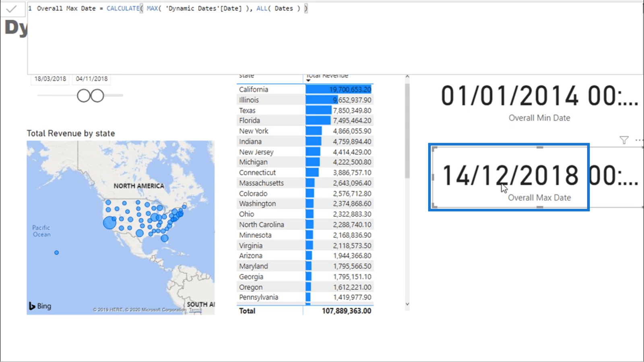
Task: Select the Massachusetts row
Action: click(x=305, y=183)
